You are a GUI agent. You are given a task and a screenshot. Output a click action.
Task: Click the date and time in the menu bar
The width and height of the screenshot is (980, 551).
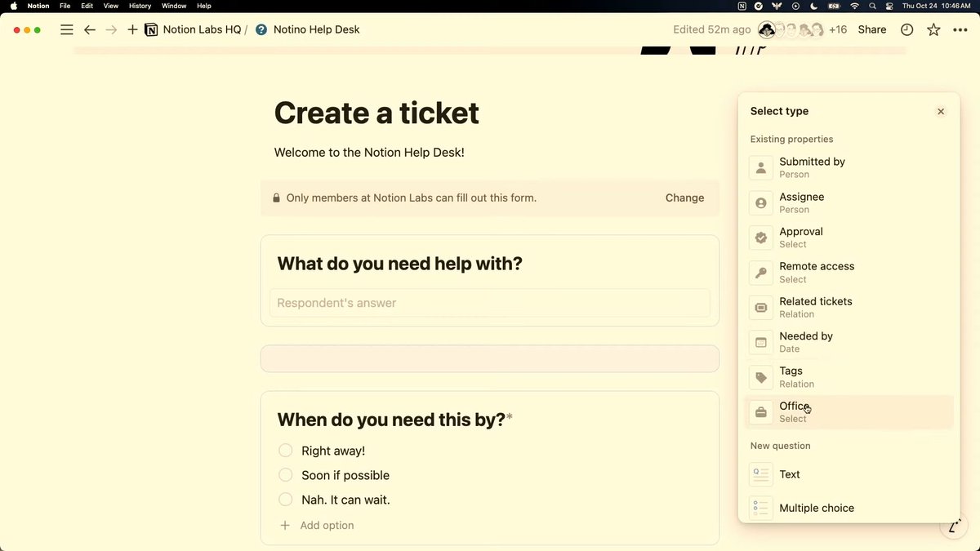(x=936, y=6)
